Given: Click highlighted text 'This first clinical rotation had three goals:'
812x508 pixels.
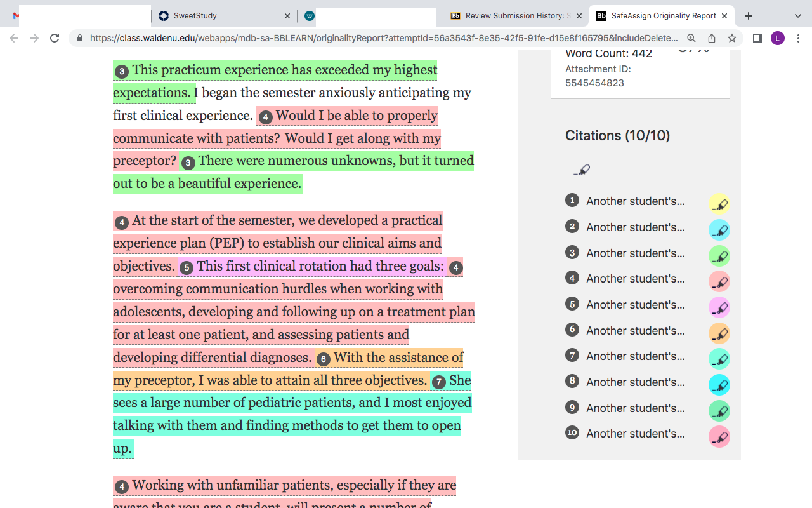Looking at the screenshot, I should click(x=320, y=266).
